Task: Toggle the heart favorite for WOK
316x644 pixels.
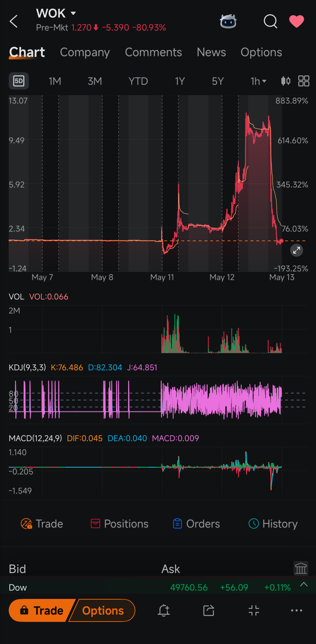Action: click(x=297, y=21)
